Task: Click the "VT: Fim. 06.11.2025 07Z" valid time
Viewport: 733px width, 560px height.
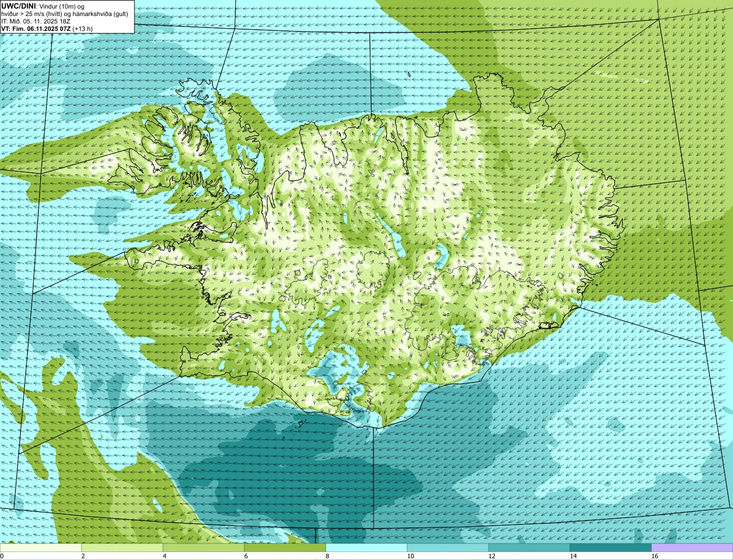Action: pyautogui.click(x=36, y=29)
